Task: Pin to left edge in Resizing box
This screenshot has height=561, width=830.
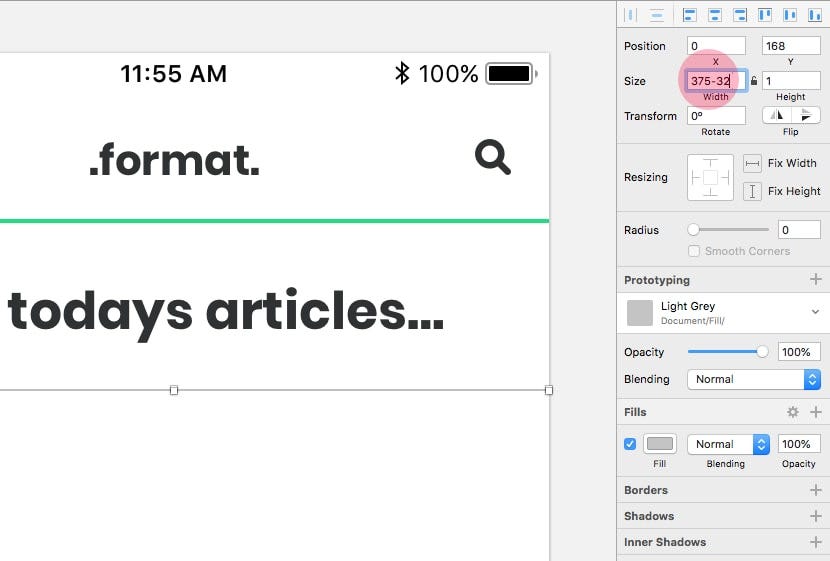Action: [x=696, y=177]
